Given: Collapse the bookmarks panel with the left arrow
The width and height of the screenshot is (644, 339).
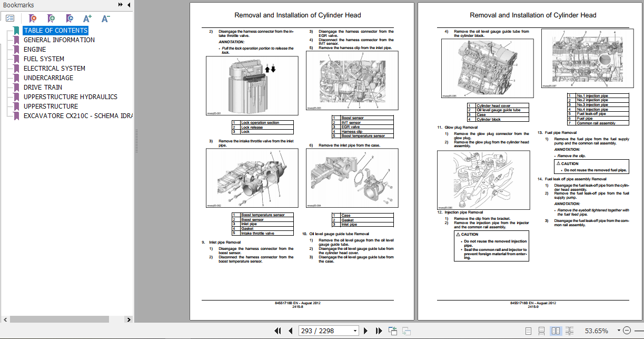Looking at the screenshot, I should 128,5.
